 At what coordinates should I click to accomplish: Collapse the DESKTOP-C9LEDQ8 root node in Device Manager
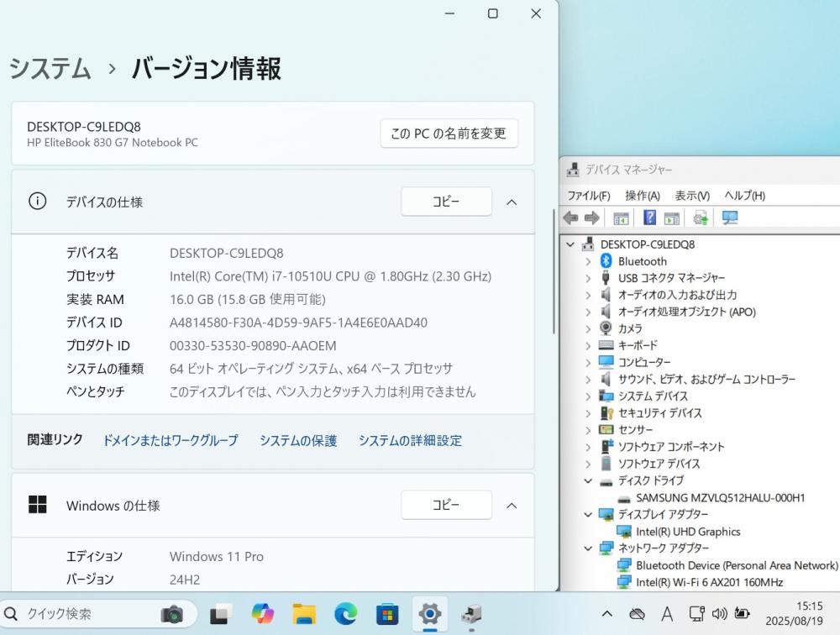coord(570,244)
